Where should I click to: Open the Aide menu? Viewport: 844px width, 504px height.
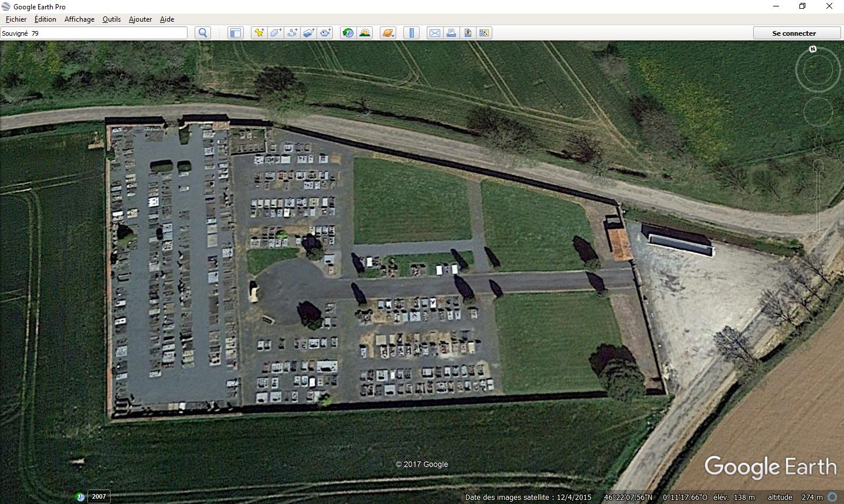(x=167, y=19)
